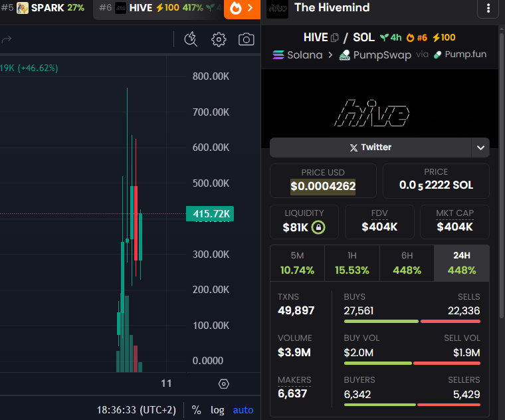
Task: Click the BUYERS 6,342 value
Action: point(357,395)
